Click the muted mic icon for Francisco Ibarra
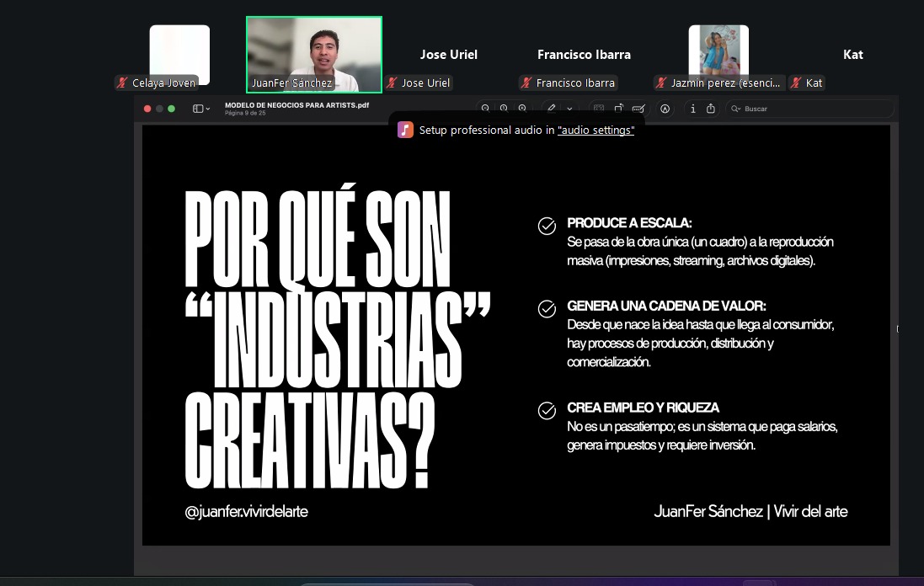 click(x=526, y=83)
